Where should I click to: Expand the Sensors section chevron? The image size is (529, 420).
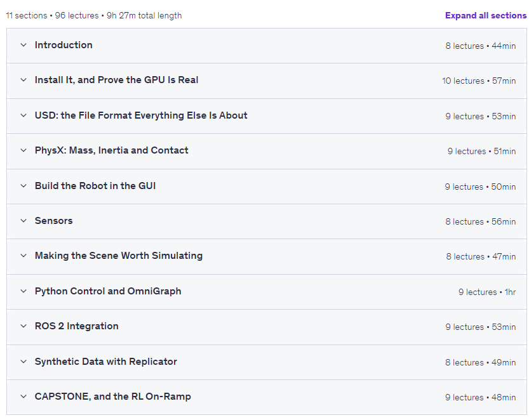23,221
